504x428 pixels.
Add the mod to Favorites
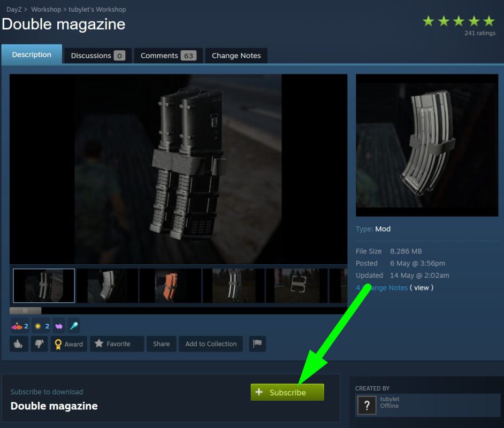[x=117, y=344]
